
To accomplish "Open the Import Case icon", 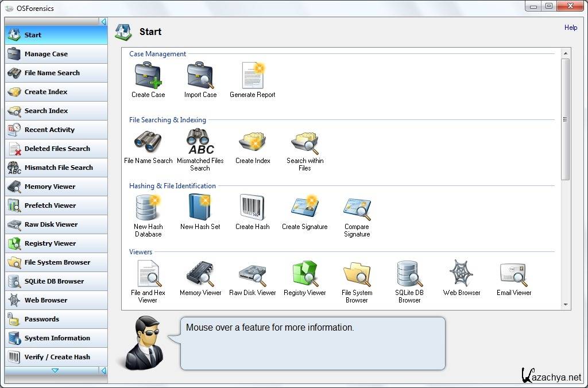I will tap(200, 76).
